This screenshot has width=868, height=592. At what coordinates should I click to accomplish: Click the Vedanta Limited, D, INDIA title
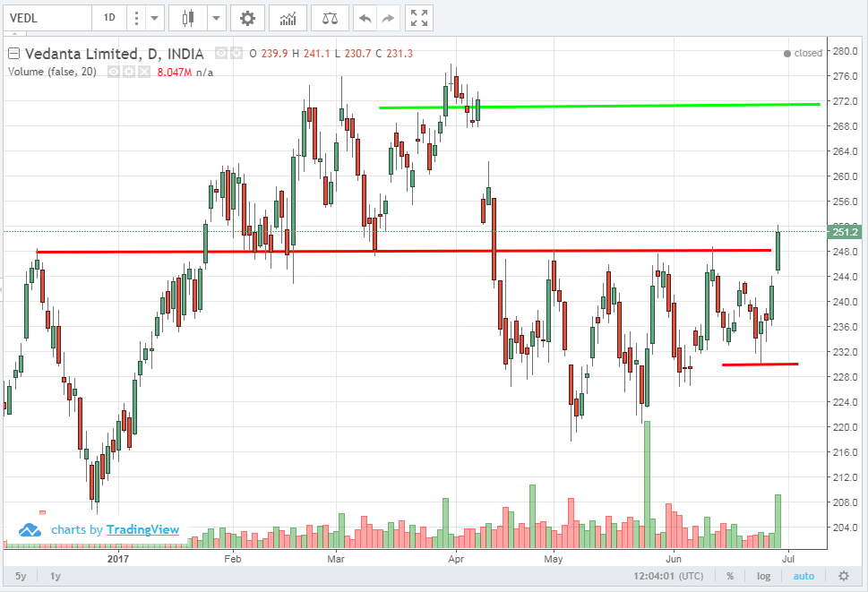pyautogui.click(x=115, y=54)
